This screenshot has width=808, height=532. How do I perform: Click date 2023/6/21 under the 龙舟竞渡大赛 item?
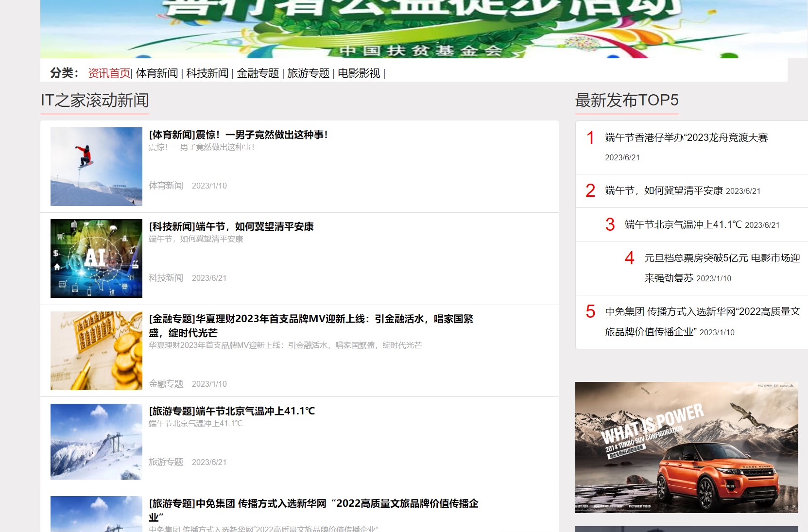point(622,158)
